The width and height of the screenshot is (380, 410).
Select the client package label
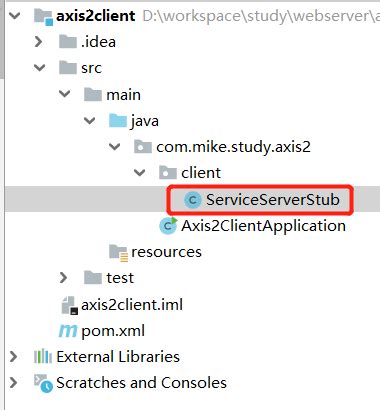pyautogui.click(x=201, y=173)
